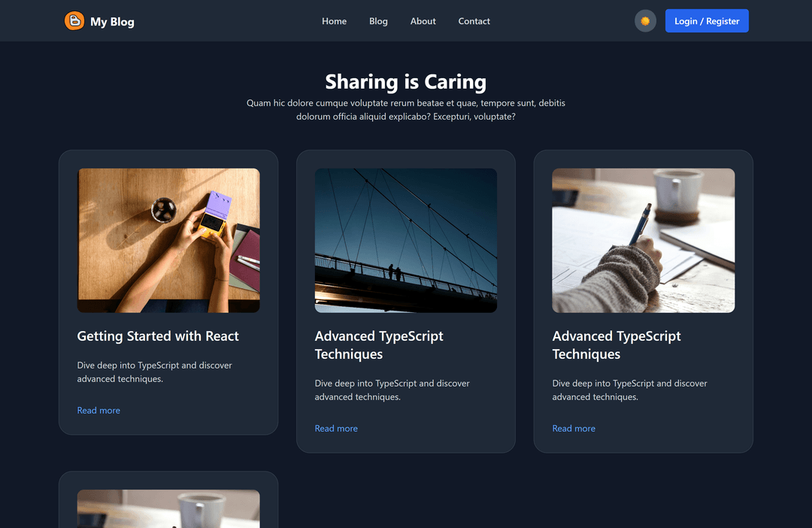Select the right Advanced TypeScript Techniques heading
Viewport: 812px width, 528px height.
(617, 345)
